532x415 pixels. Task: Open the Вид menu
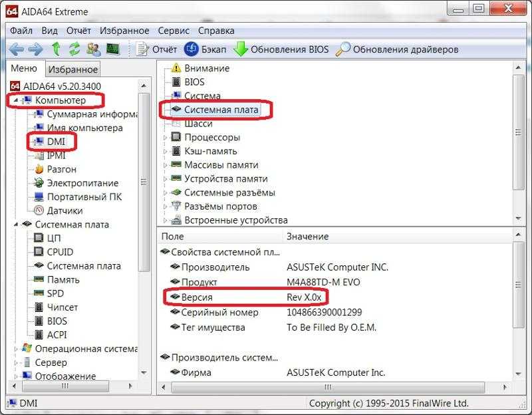tap(49, 31)
